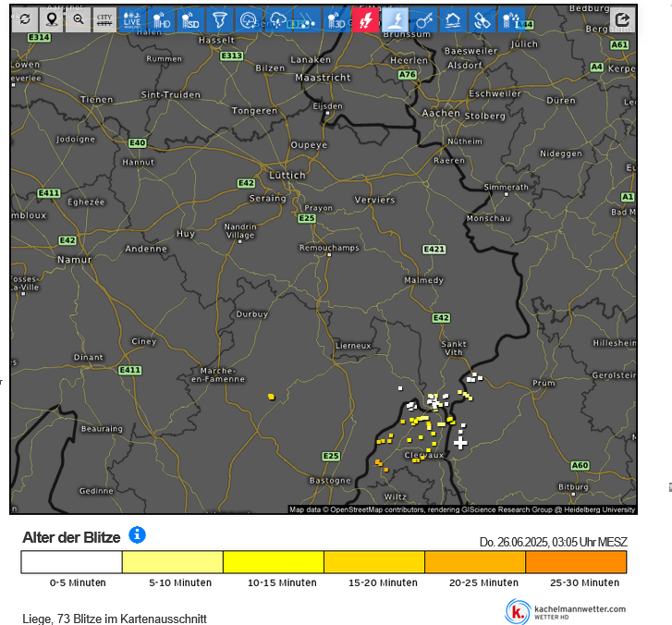Click the share button in the top-right corner

[623, 19]
